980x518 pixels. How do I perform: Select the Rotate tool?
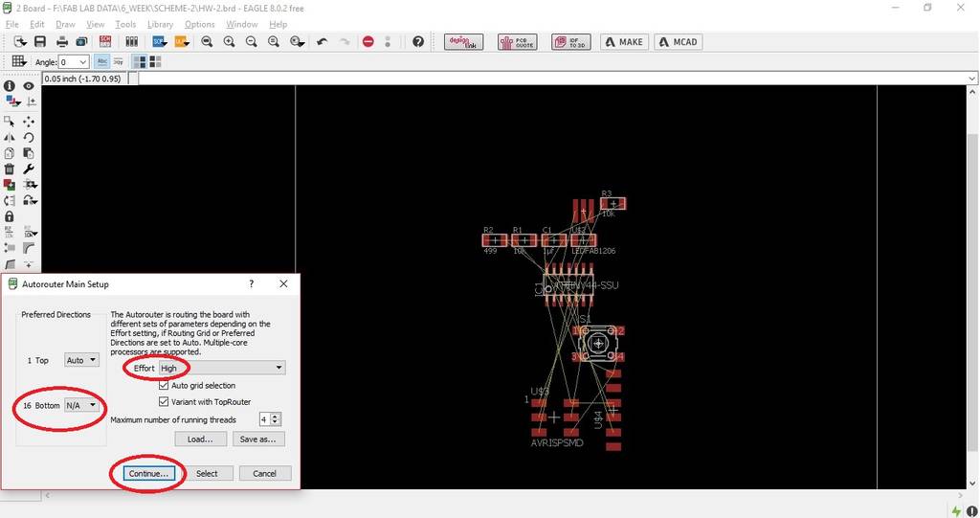pos(29,137)
